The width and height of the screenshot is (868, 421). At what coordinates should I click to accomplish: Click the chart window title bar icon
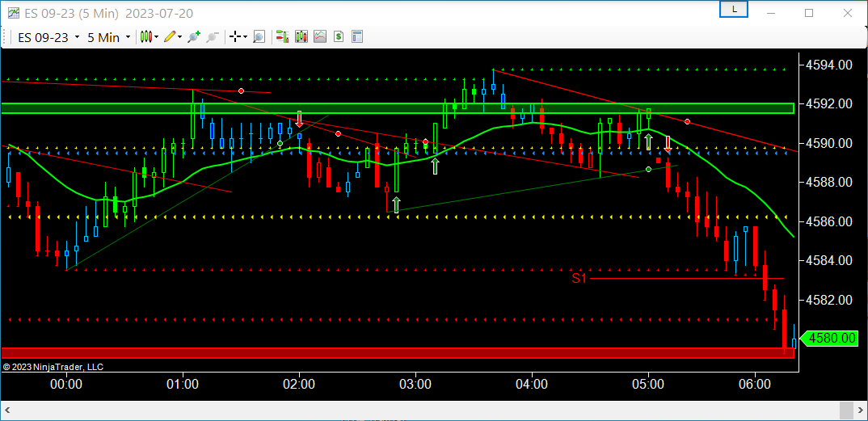point(13,13)
